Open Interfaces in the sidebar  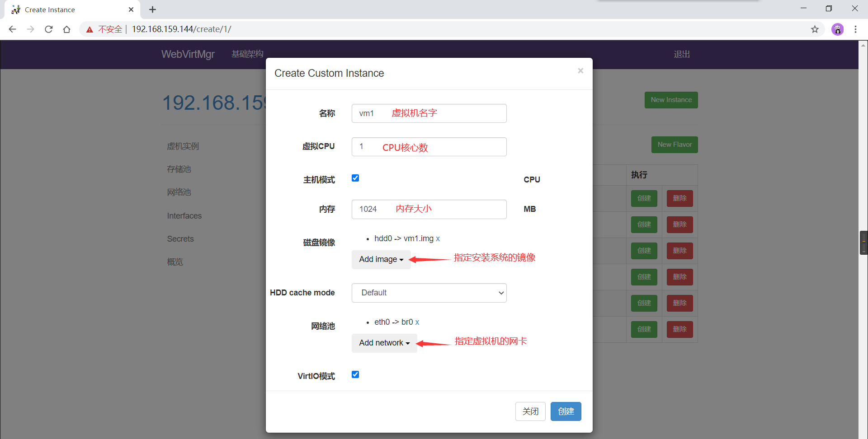coord(184,216)
